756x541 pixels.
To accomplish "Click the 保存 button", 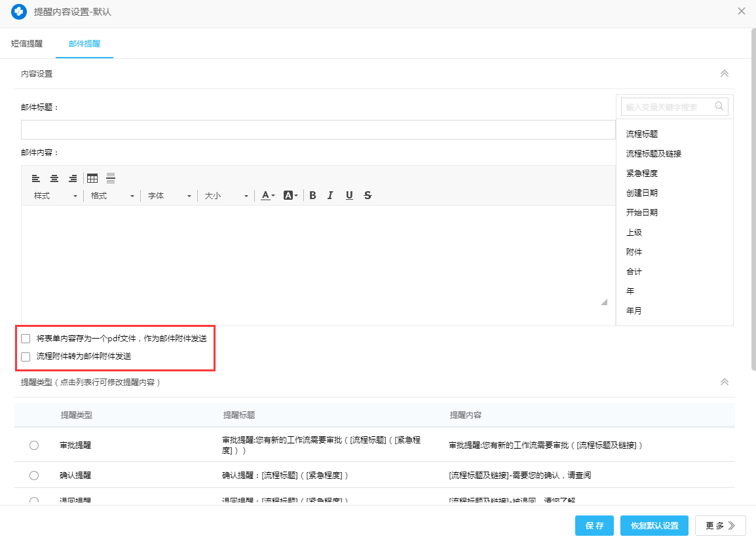I will (x=594, y=525).
